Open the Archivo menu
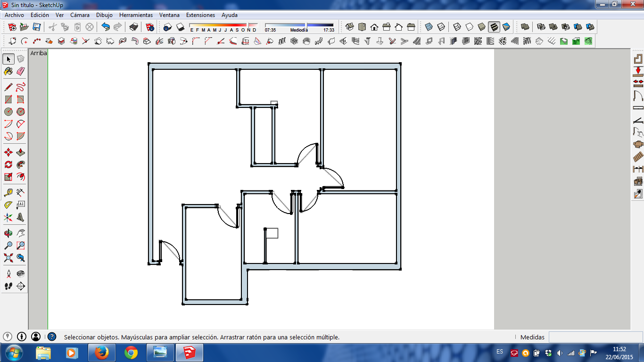 pos(14,15)
